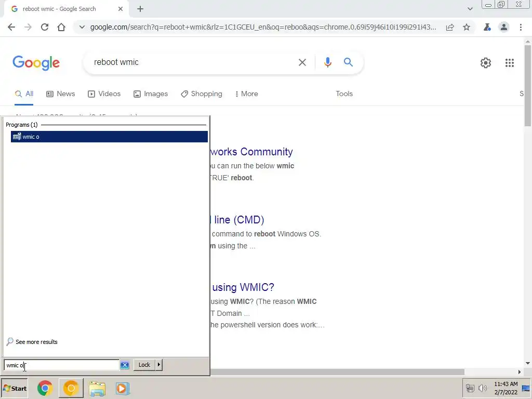Share this page via address bar icon
Screen dimensions: 532x399
point(450,27)
